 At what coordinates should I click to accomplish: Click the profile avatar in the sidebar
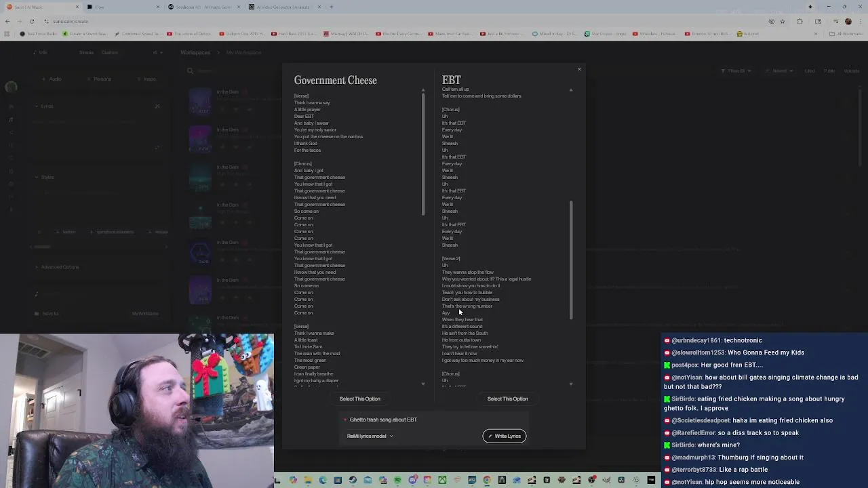pyautogui.click(x=11, y=87)
